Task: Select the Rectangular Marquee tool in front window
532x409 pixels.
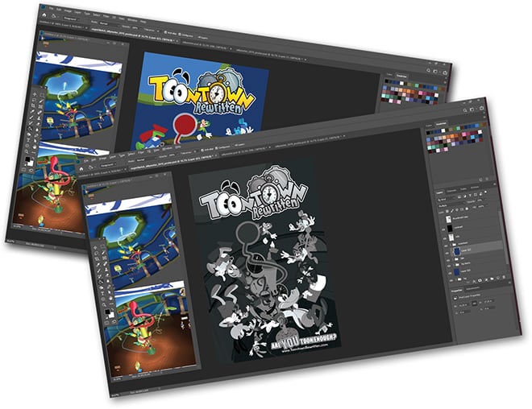Action: pos(102,246)
